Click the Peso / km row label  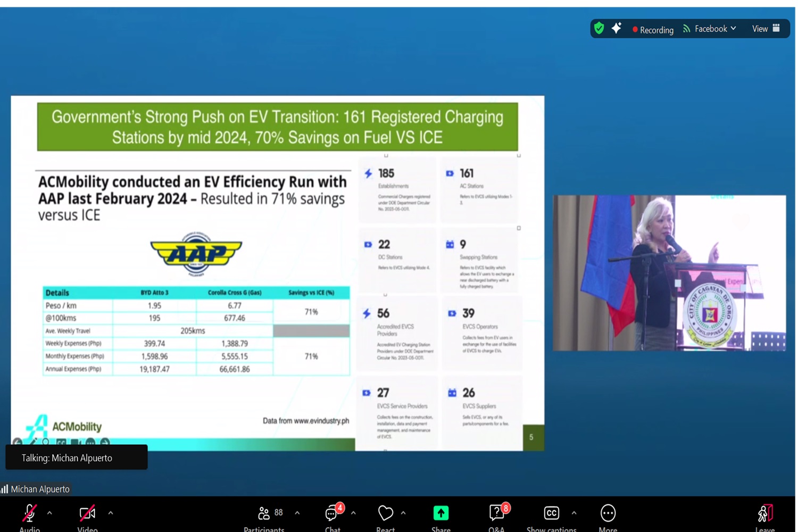click(x=61, y=305)
